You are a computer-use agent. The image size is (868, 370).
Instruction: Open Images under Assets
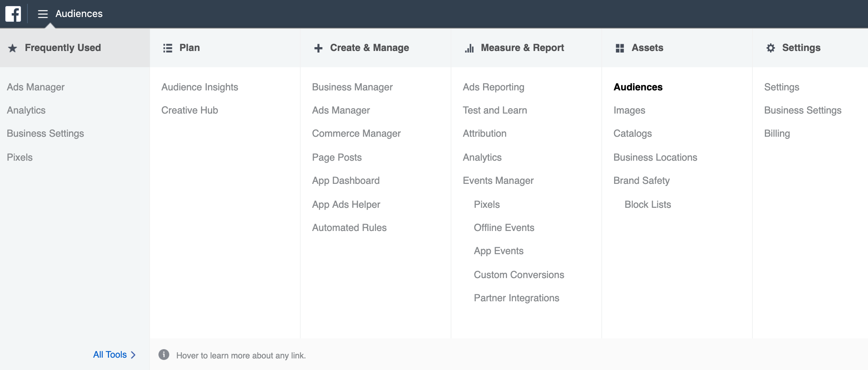coord(630,110)
